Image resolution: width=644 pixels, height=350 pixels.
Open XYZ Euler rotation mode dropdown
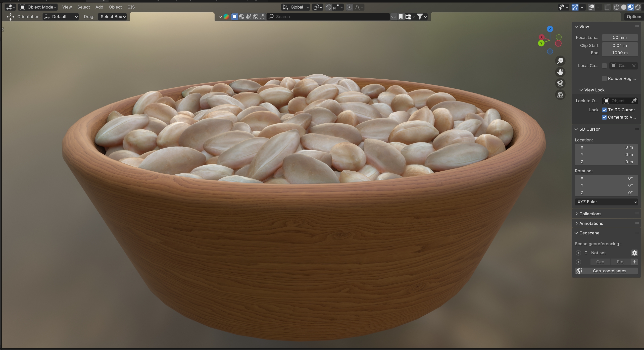pyautogui.click(x=606, y=202)
